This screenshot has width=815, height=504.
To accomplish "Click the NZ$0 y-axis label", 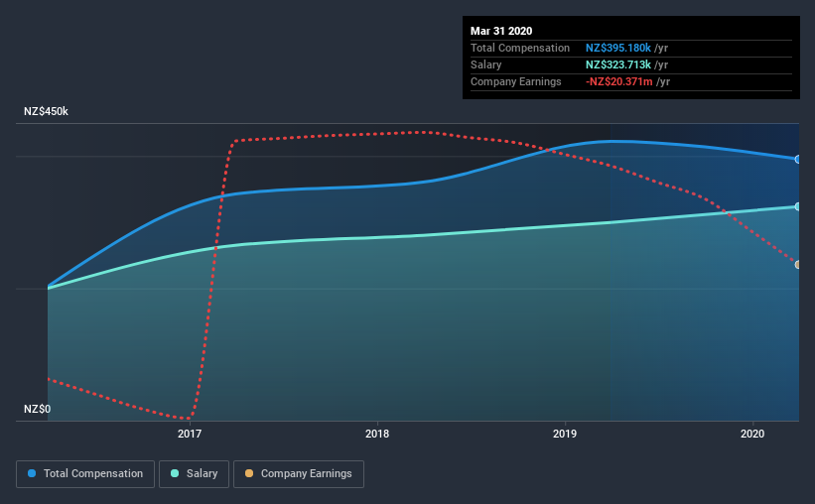I will pyautogui.click(x=37, y=409).
